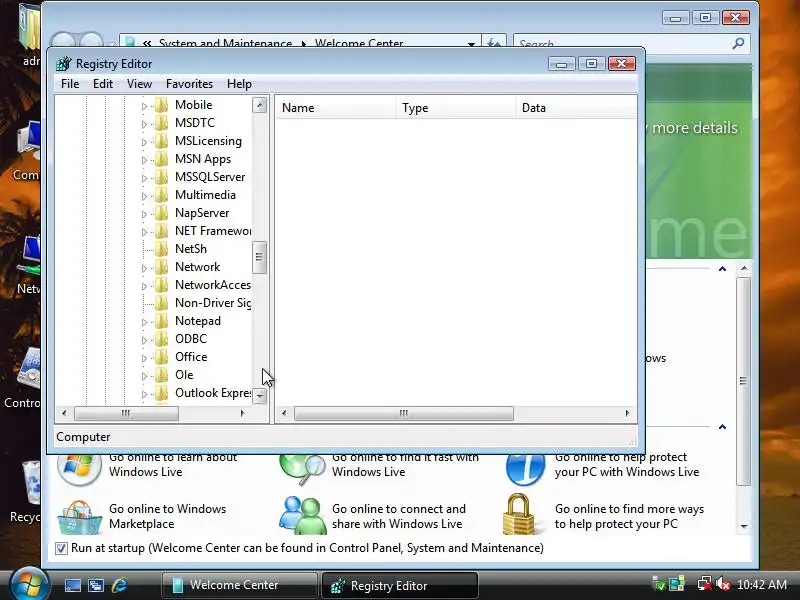Select the Ole folder icon
Viewport: 800px width, 600px height.
(x=161, y=374)
